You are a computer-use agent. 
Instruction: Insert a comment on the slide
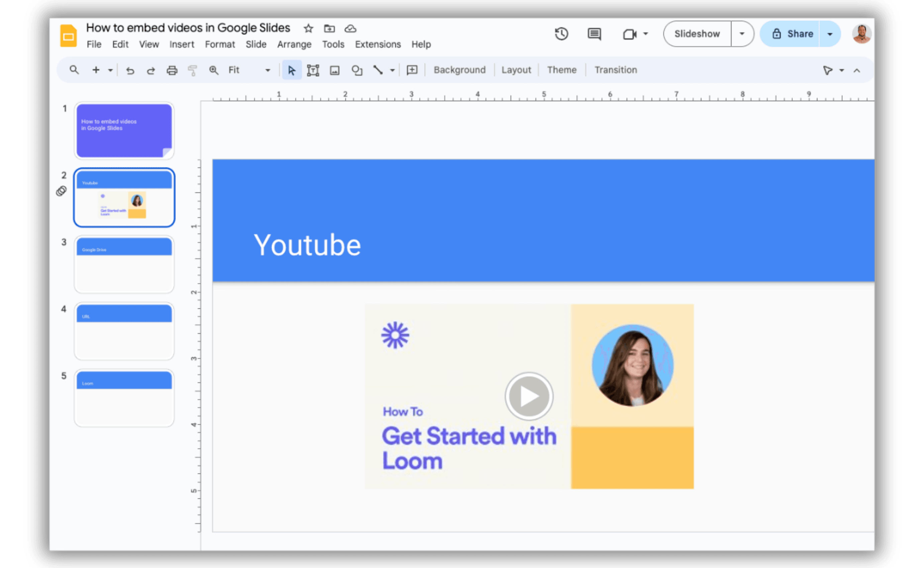594,34
